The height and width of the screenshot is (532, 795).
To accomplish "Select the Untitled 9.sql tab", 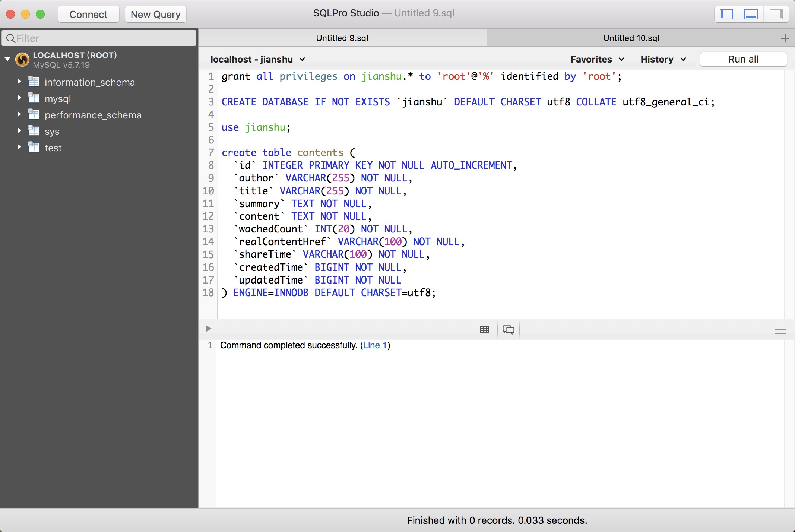I will (342, 38).
